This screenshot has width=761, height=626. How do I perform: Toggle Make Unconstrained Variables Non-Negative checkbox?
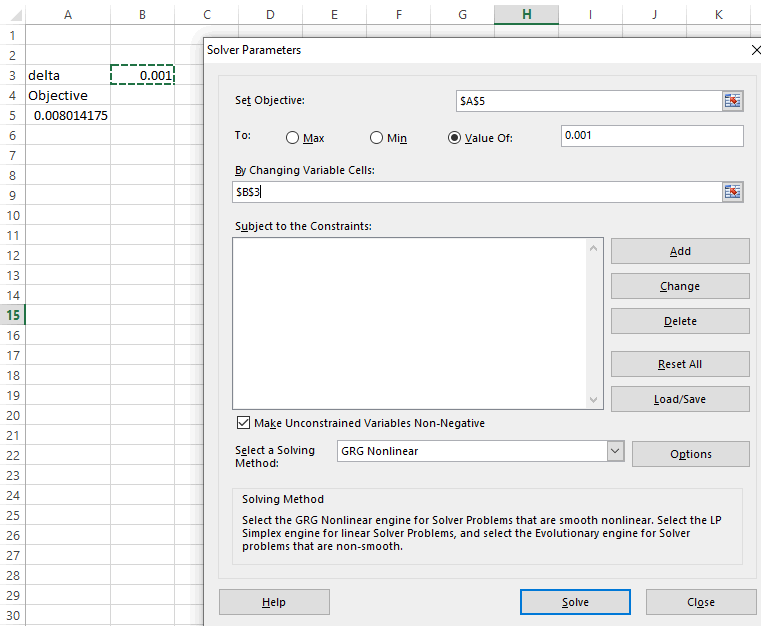click(243, 423)
